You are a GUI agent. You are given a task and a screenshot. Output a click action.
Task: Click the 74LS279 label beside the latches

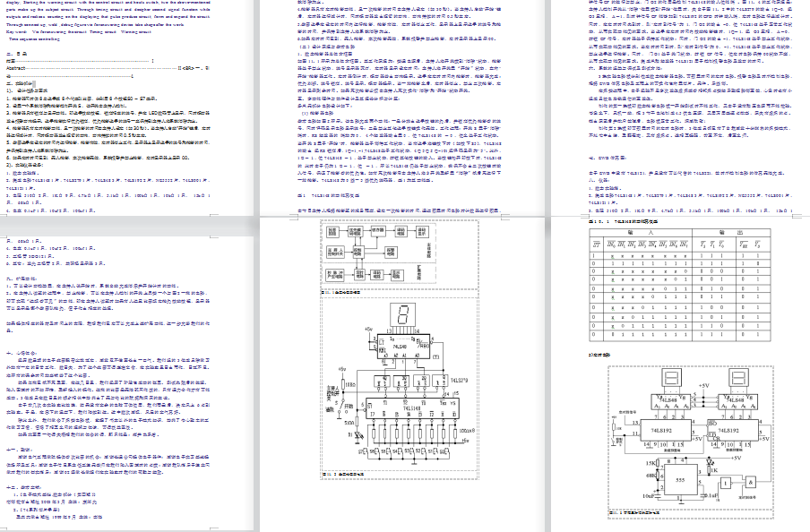pos(460,381)
